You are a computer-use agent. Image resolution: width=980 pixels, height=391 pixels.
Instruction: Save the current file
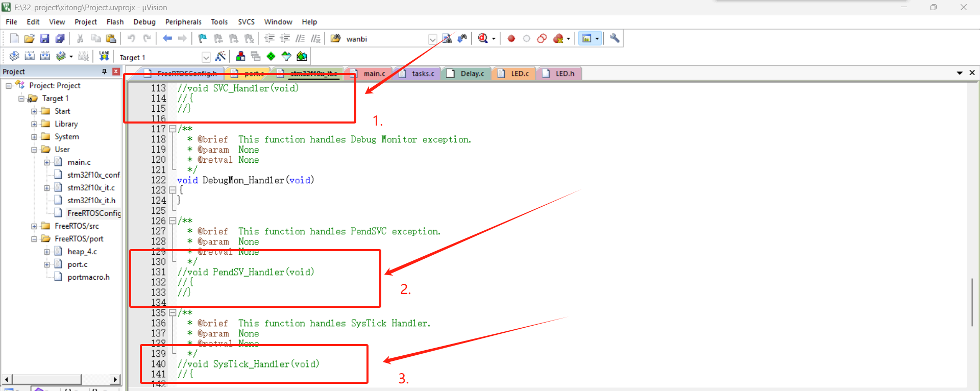44,38
